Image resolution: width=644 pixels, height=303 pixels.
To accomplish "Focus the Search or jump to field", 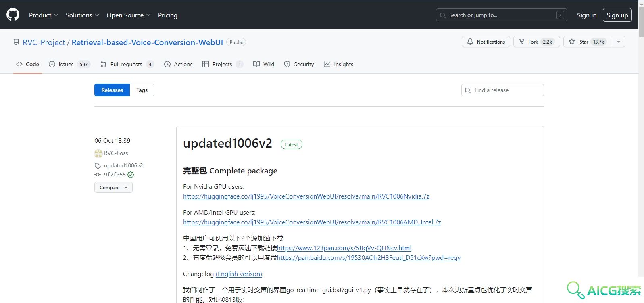I will click(501, 15).
